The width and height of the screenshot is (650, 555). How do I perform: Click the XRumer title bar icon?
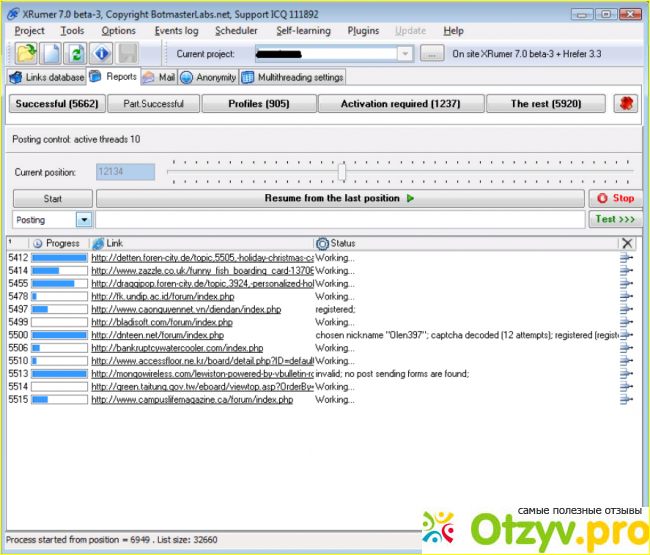pos(13,14)
